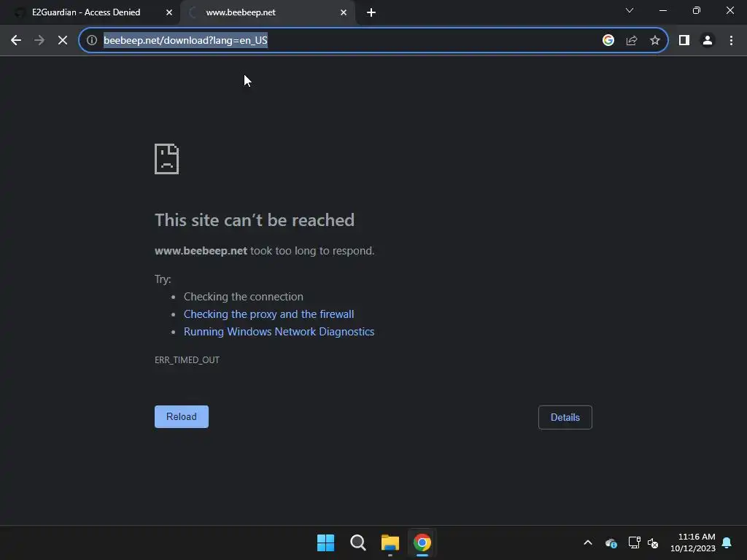
Task: Expand the tab search dropdown
Action: [630, 10]
